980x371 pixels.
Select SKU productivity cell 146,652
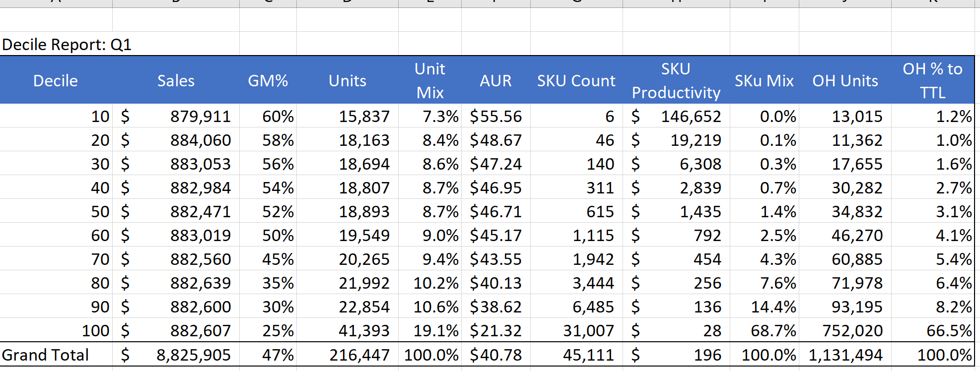pos(676,116)
